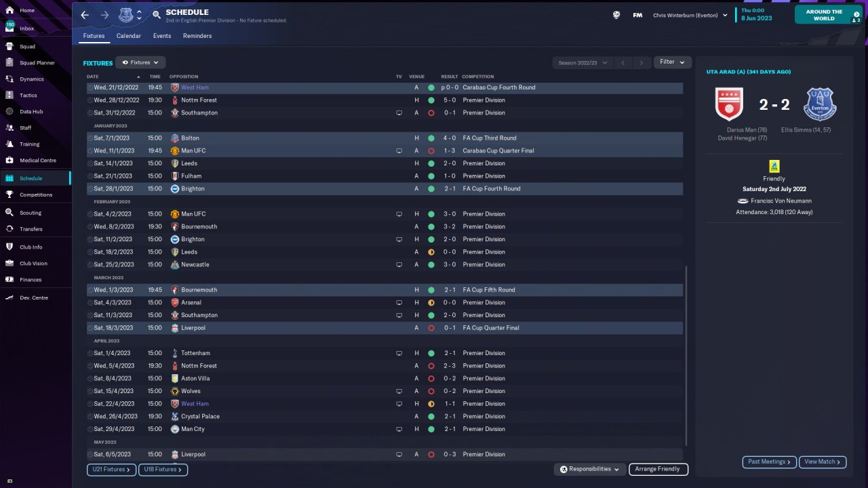Open the Club Vision page

pos(33,264)
